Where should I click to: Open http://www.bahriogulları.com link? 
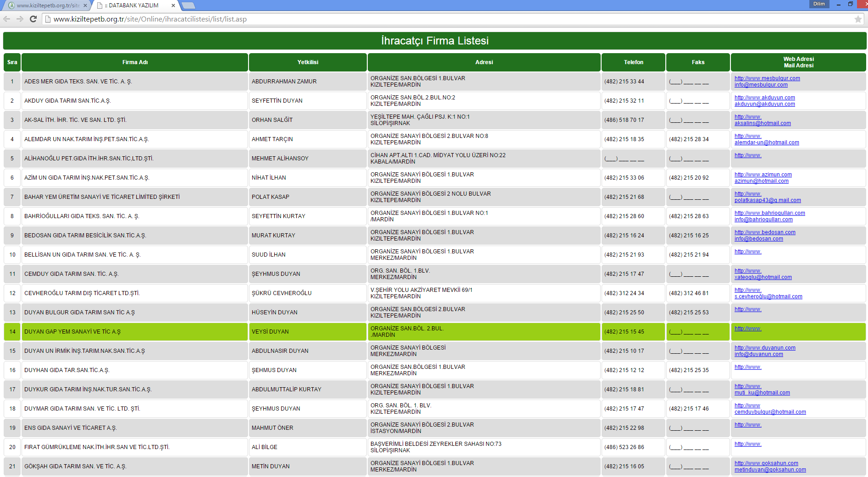coord(770,213)
